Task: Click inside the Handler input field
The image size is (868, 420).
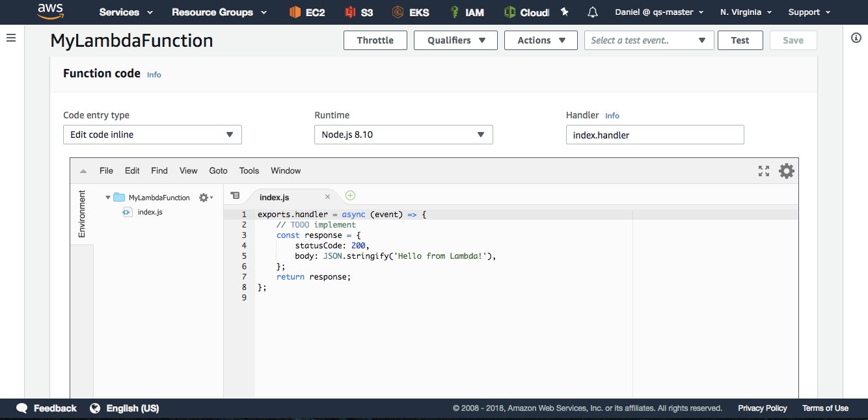Action: (x=655, y=135)
